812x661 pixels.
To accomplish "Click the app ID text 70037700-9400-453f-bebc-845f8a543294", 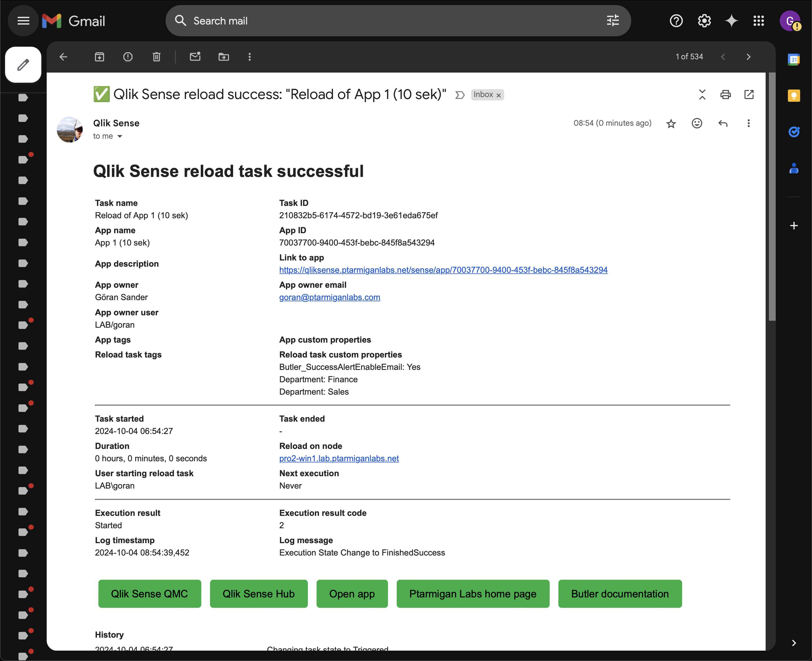I will point(357,243).
